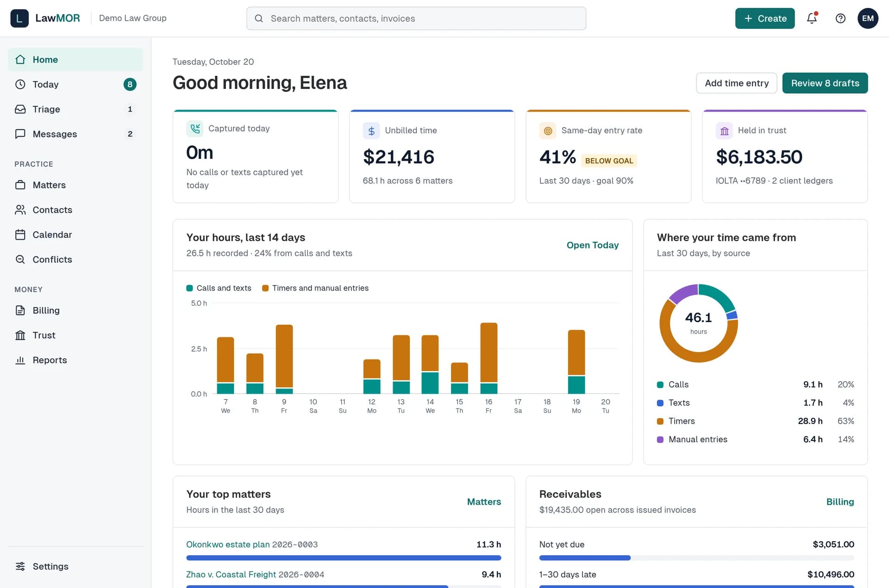Click the Contacts people icon
The image size is (889, 588).
coord(20,210)
